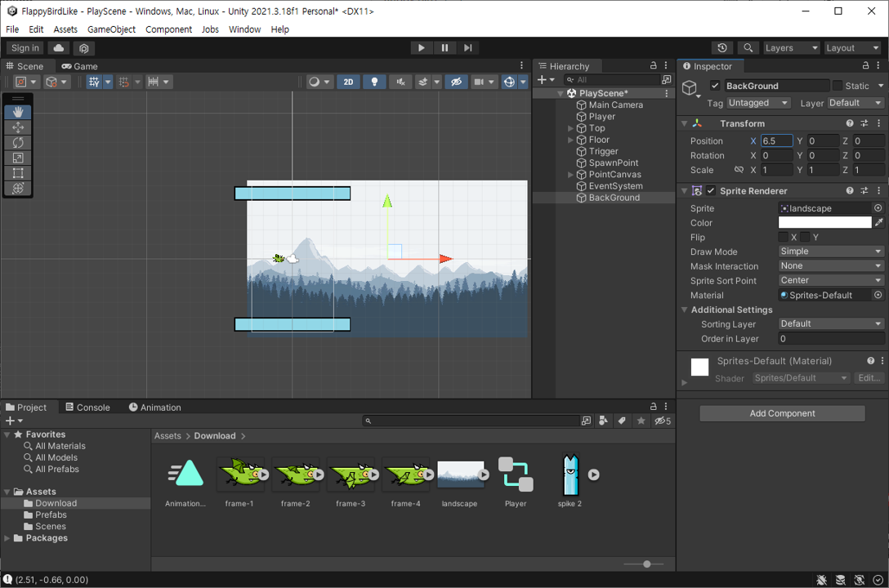
Task: Open the global search magnifier icon
Action: [x=748, y=48]
